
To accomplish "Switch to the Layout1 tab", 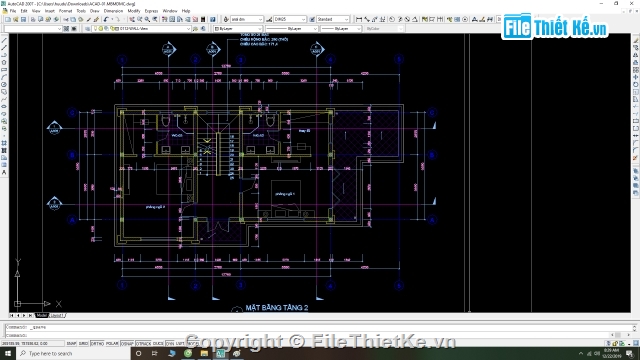I will point(57,316).
